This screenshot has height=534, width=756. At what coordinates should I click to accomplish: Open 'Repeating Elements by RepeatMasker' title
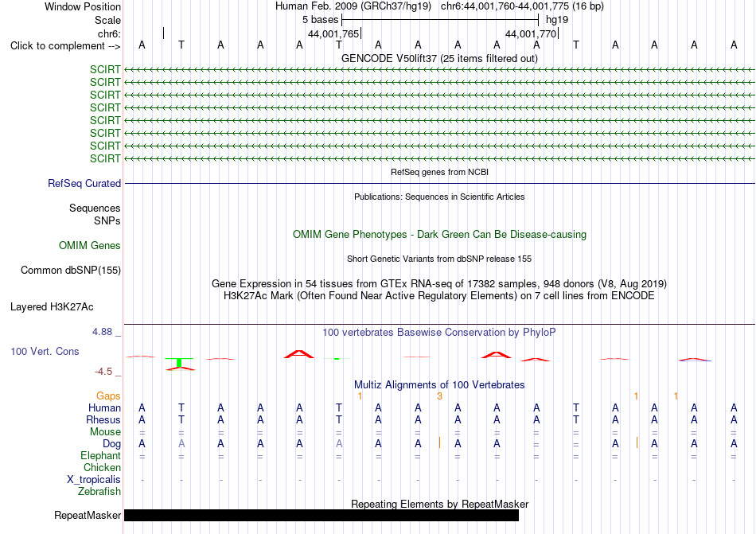click(439, 504)
